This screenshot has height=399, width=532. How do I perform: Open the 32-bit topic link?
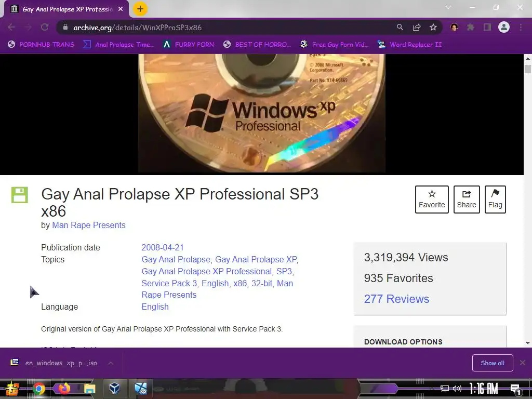coord(262,283)
